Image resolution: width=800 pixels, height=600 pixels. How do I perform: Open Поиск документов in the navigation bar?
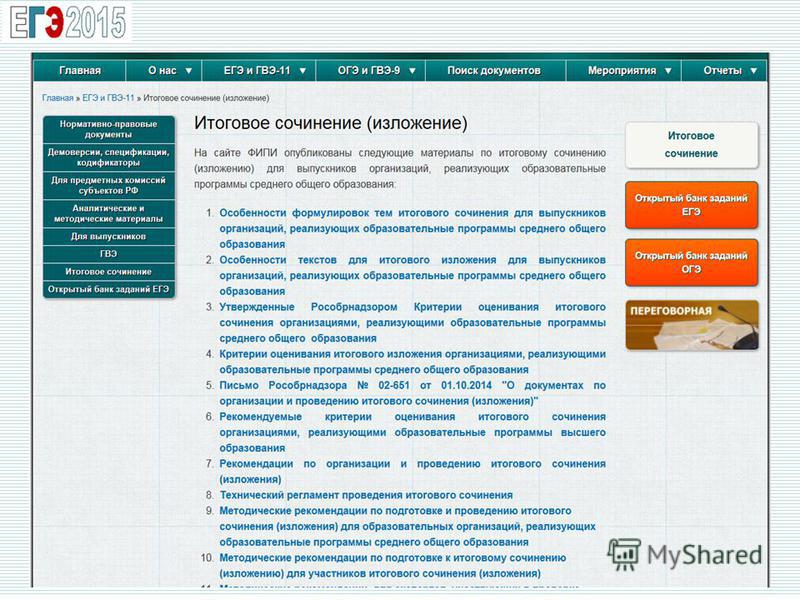point(494,70)
